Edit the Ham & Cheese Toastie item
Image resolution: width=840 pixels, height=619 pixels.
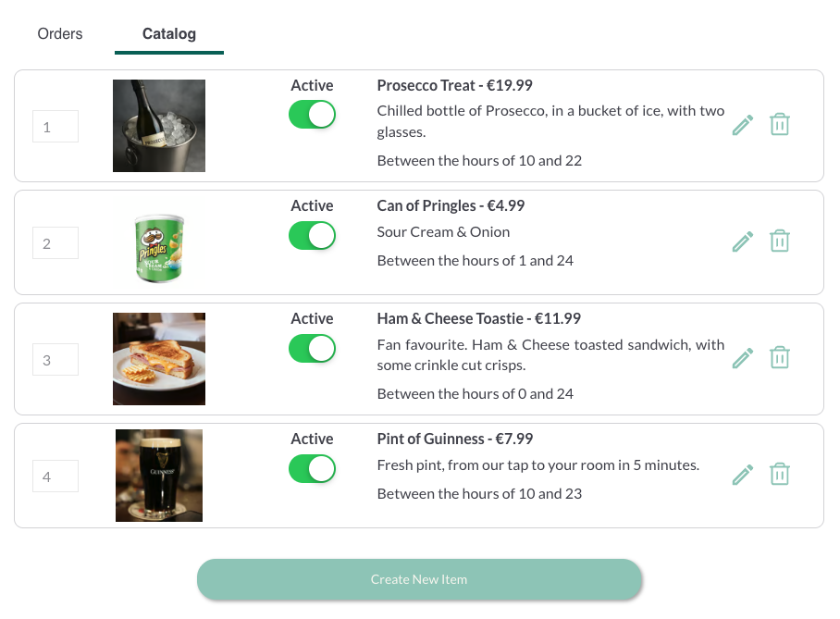742,357
